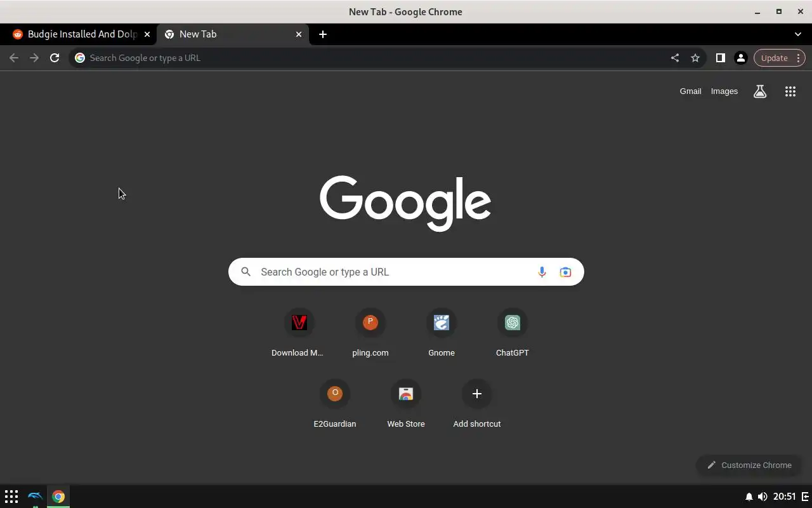Open the E2Guardian shortcut
Viewport: 812px width, 508px height.
point(335,405)
